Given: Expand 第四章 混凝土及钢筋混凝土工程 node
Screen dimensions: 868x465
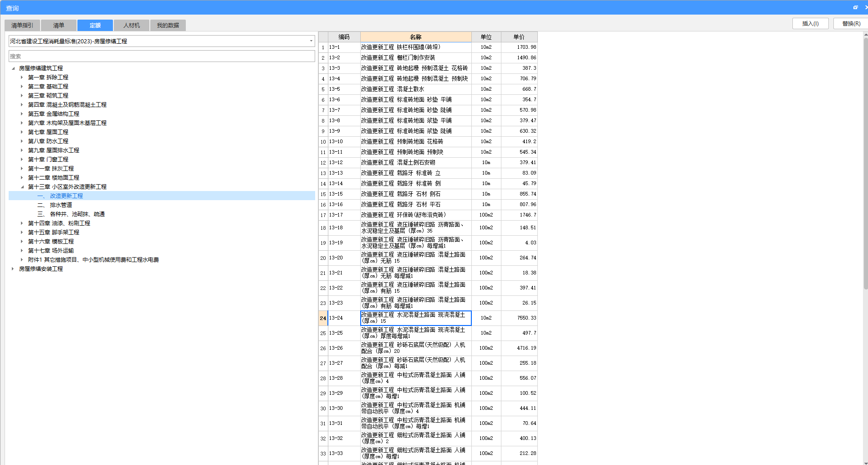Looking at the screenshot, I should pyautogui.click(x=21, y=105).
